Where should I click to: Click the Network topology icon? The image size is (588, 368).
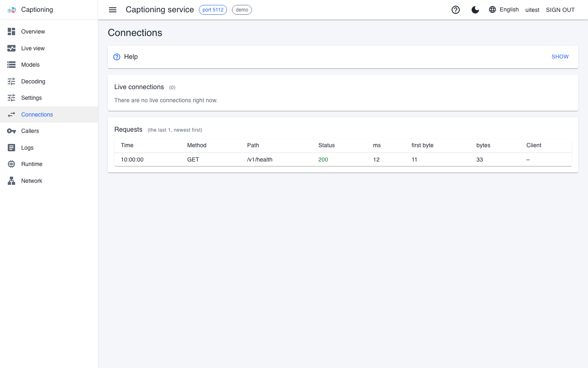click(x=11, y=181)
